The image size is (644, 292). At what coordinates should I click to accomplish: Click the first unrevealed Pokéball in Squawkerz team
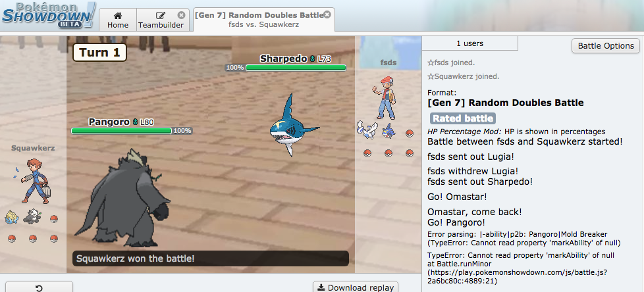[54, 218]
